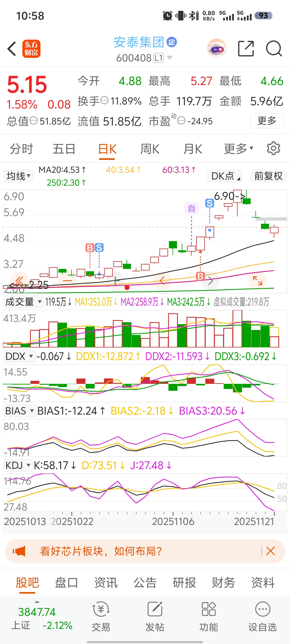Move chart right with gray arrow
The width and height of the screenshot is (290, 644).
210,281
